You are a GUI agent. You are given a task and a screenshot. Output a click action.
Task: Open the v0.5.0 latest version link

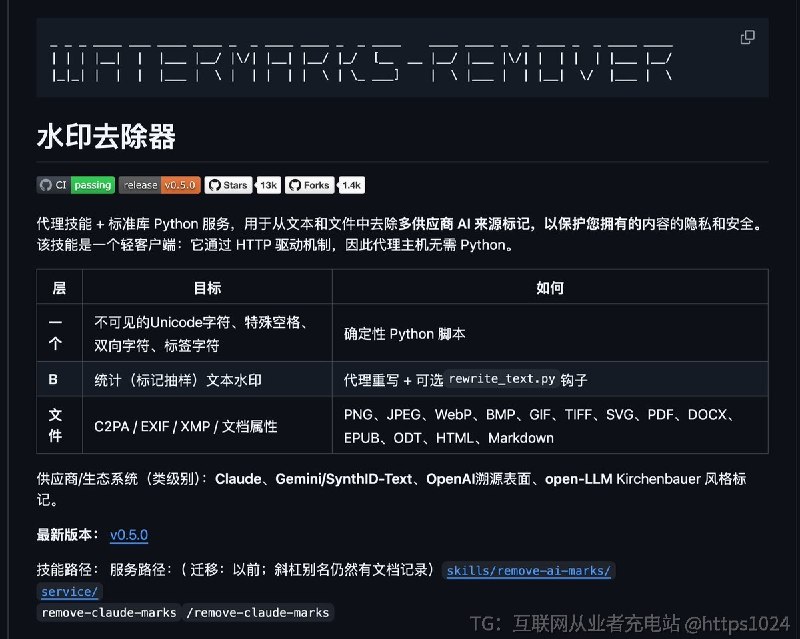pyautogui.click(x=129, y=535)
